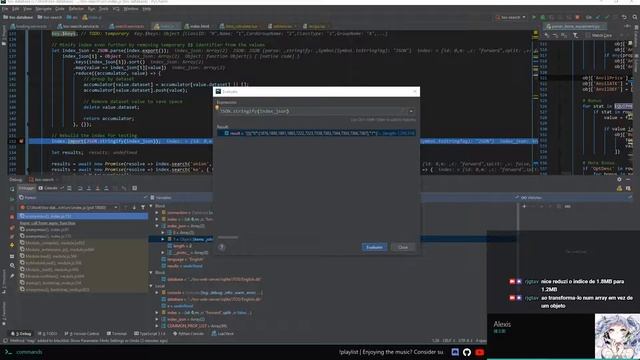640x360 pixels.
Task: Open the TODO tool window
Action: pyautogui.click(x=47, y=333)
